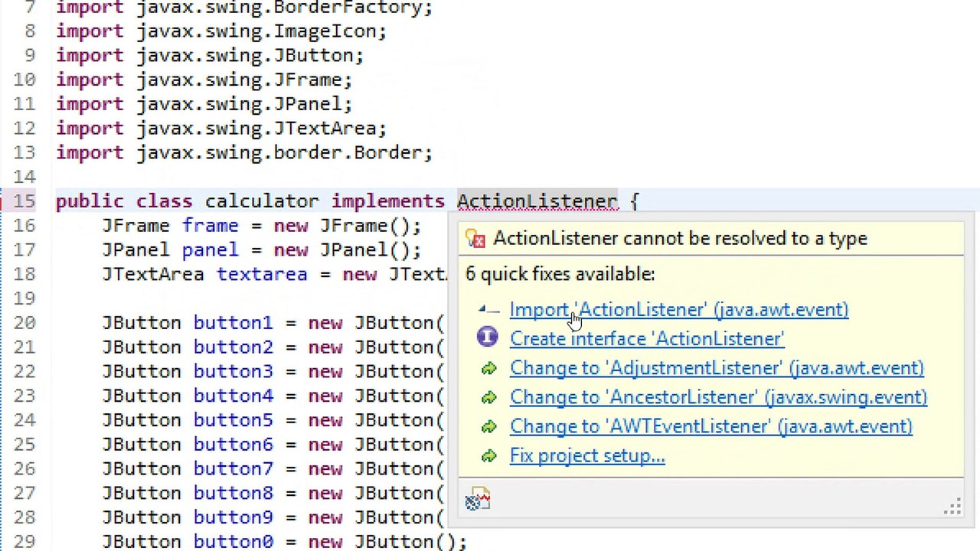Image resolution: width=980 pixels, height=551 pixels.
Task: Click import javax.swing.JTextArea line
Action: (221, 128)
